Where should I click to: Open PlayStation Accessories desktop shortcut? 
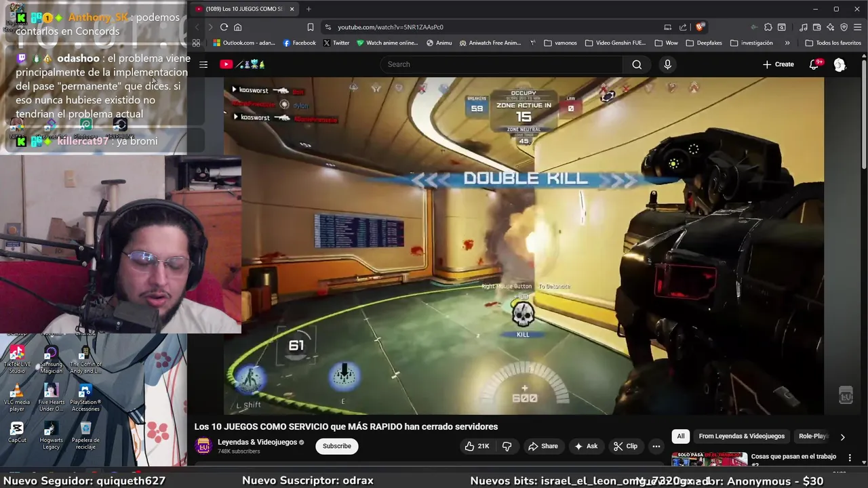85,398
